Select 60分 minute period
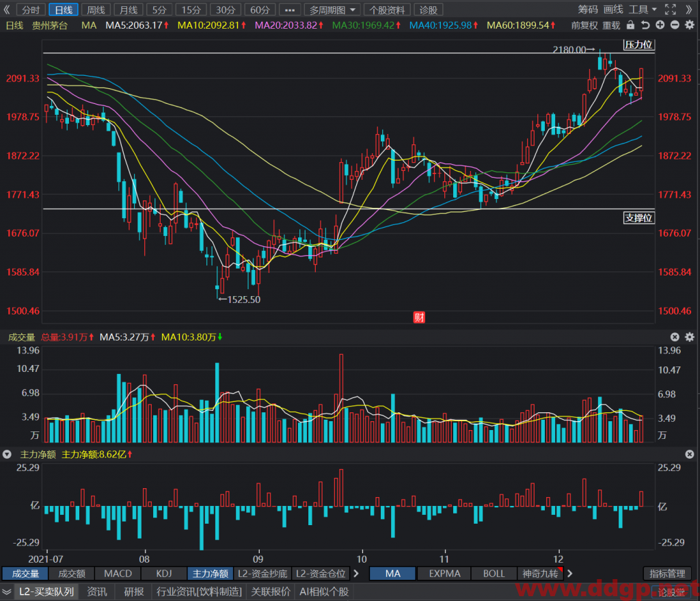700x601 pixels. pos(260,10)
